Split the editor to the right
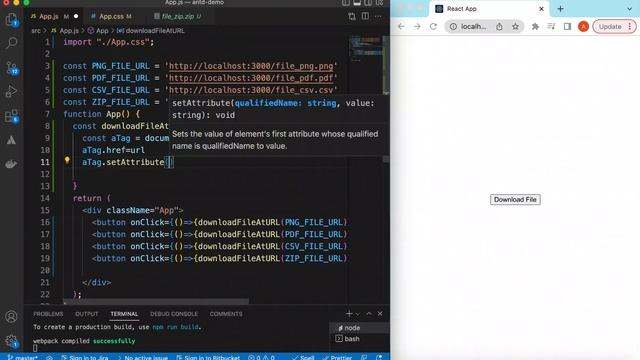Screen dimensions: 640x360 coord(365,16)
